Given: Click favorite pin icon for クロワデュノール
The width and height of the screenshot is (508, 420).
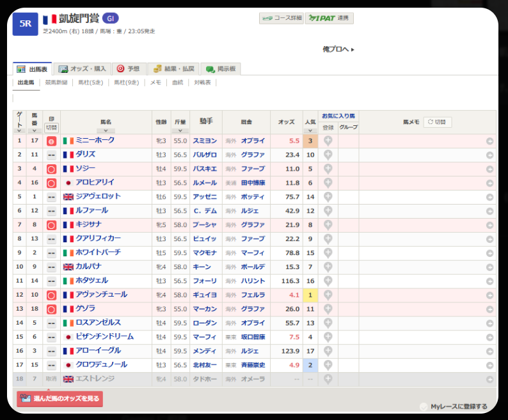Looking at the screenshot, I should [328, 365].
